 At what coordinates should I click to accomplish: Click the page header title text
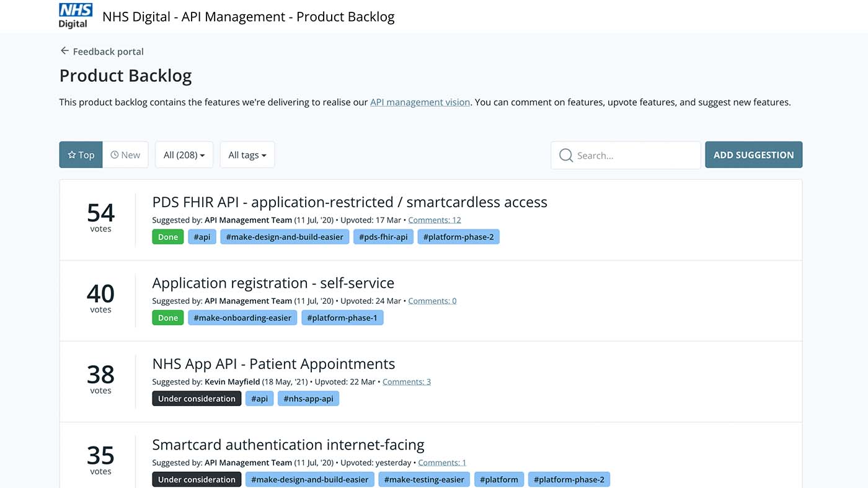pos(248,17)
